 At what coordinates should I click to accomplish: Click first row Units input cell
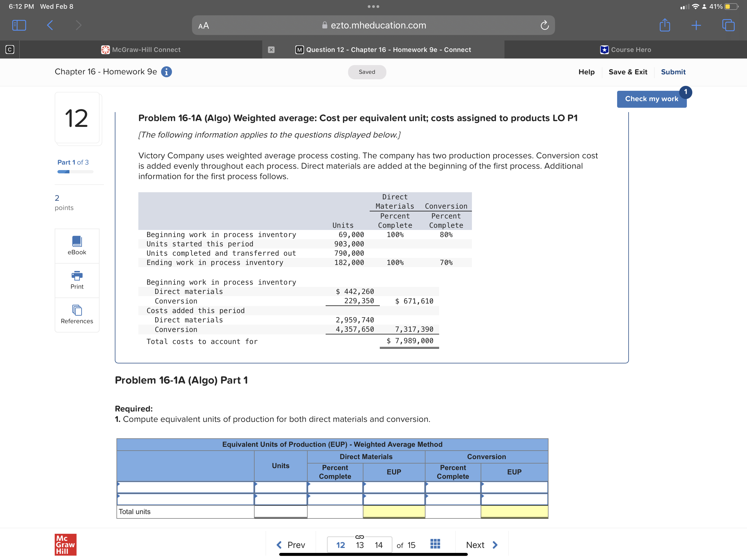(x=280, y=487)
